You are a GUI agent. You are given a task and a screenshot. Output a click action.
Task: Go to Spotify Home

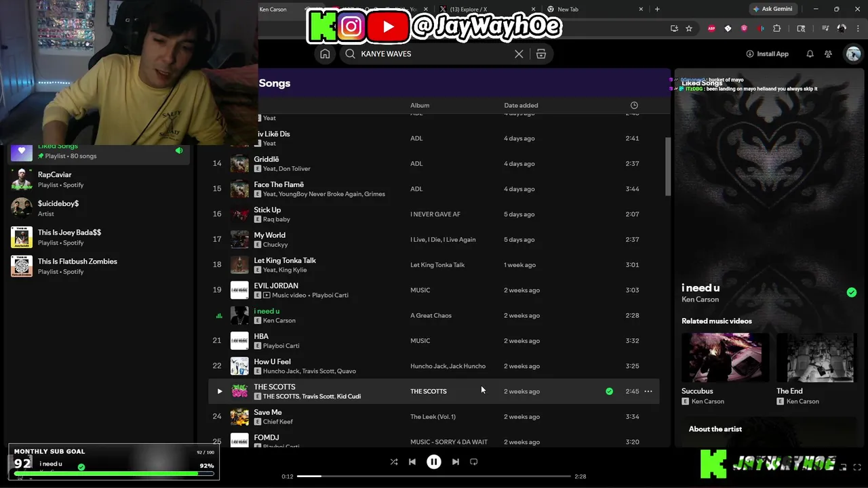pos(325,54)
